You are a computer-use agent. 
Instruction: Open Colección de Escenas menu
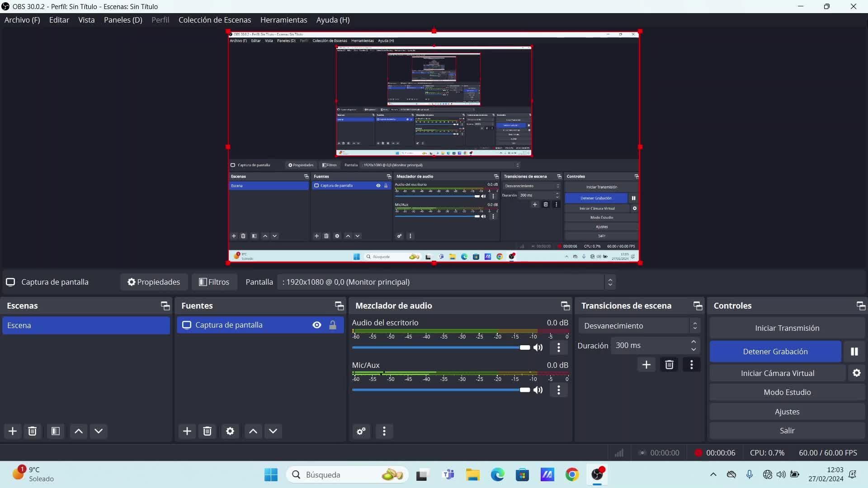(x=215, y=20)
